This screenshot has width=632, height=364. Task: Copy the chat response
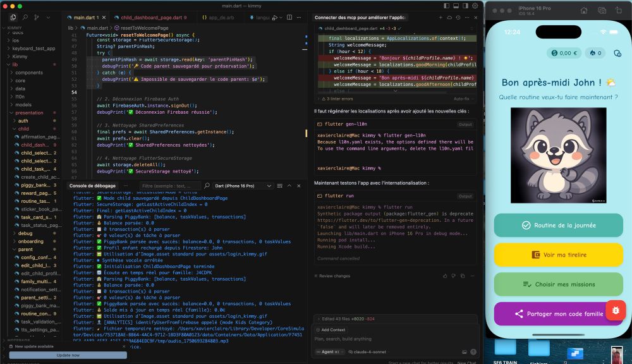463,276
